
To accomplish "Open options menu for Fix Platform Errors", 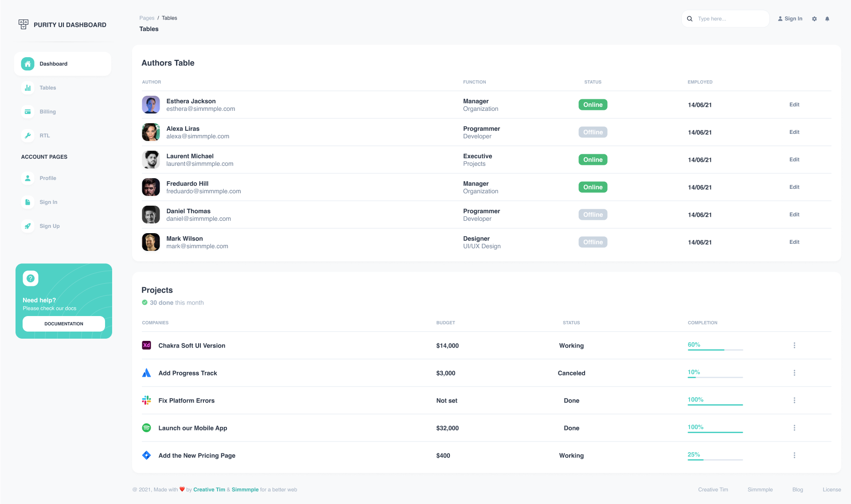I will pyautogui.click(x=794, y=400).
